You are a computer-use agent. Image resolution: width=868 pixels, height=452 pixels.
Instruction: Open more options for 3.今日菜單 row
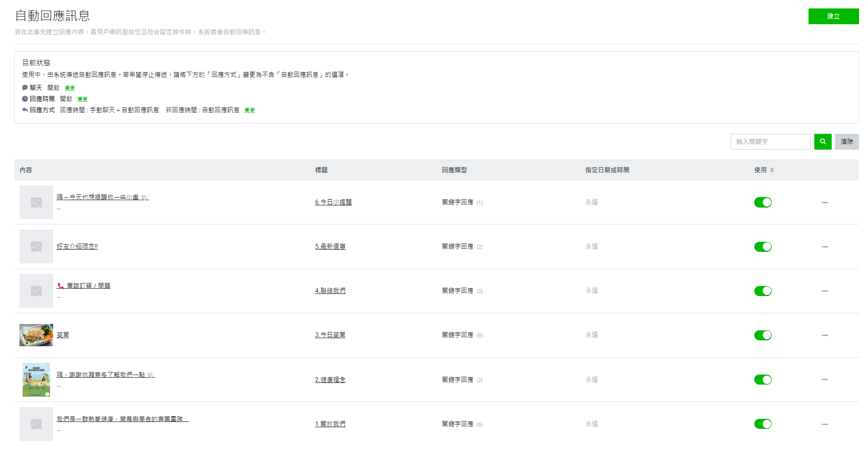(824, 336)
